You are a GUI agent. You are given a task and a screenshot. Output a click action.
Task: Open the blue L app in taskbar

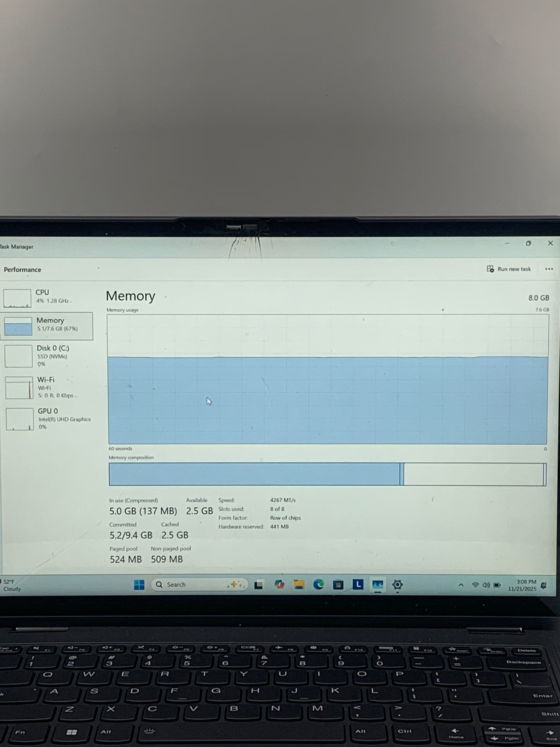click(x=358, y=584)
